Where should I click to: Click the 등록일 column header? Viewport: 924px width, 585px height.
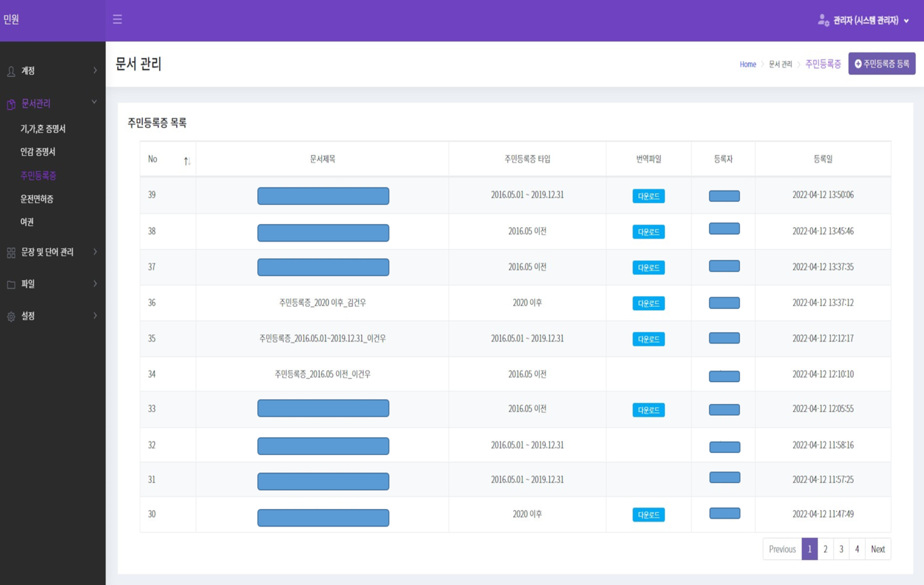823,159
